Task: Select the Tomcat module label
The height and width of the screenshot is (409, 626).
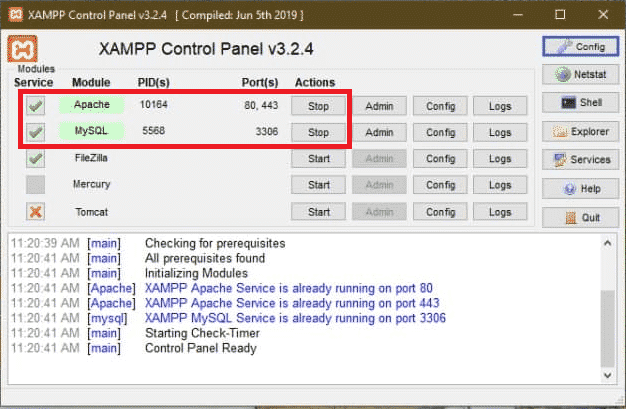Action: tap(91, 212)
